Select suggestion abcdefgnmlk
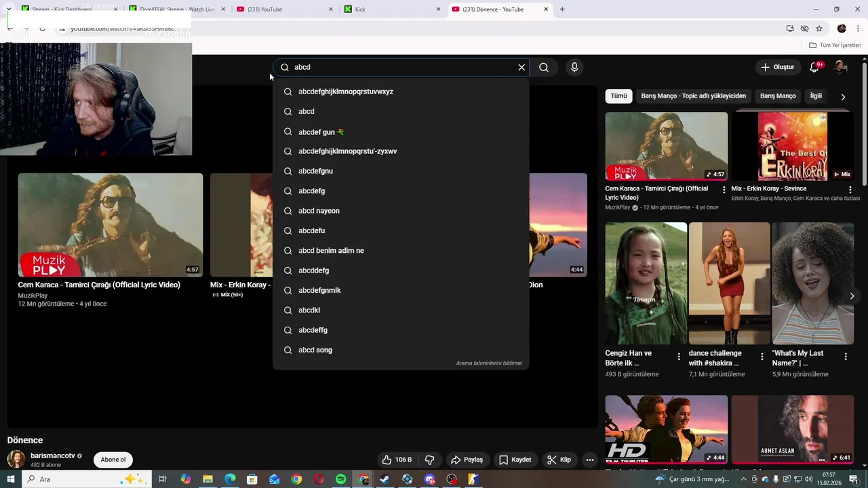The height and width of the screenshot is (488, 868). pyautogui.click(x=401, y=290)
